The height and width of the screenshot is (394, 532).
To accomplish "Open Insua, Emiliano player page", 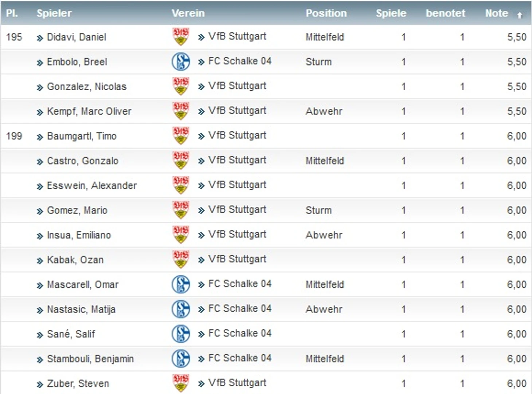I will (79, 235).
